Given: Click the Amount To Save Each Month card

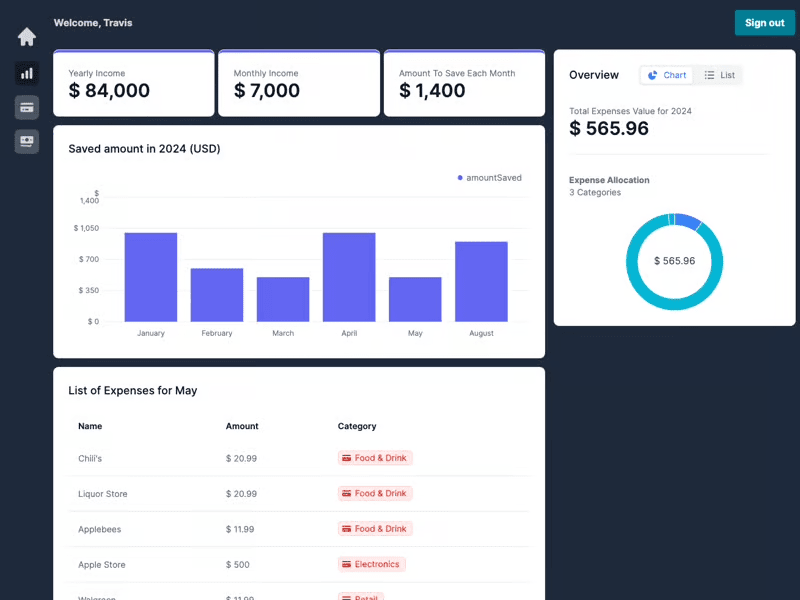Looking at the screenshot, I should (x=464, y=84).
